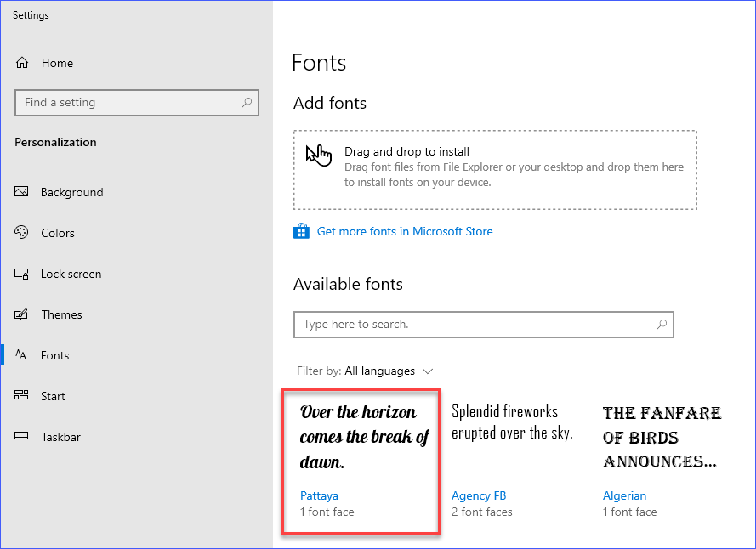Click the Background picture icon

21,192
